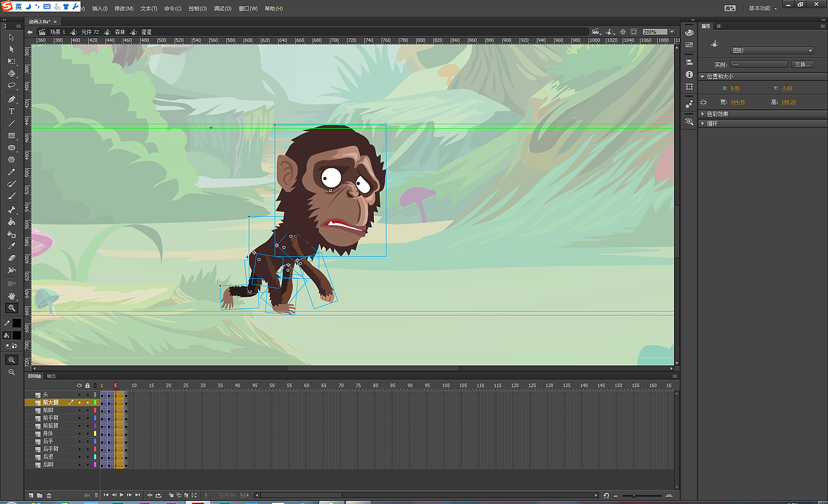Viewport: 828px width, 504px height.
Task: Toggle visibility dot for 头 layer
Action: click(80, 394)
